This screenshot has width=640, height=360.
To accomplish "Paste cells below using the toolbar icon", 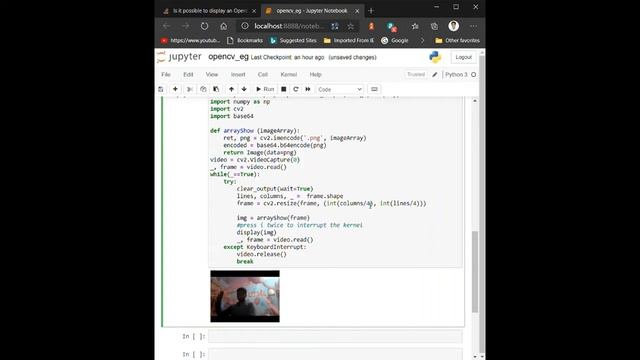I will point(216,89).
